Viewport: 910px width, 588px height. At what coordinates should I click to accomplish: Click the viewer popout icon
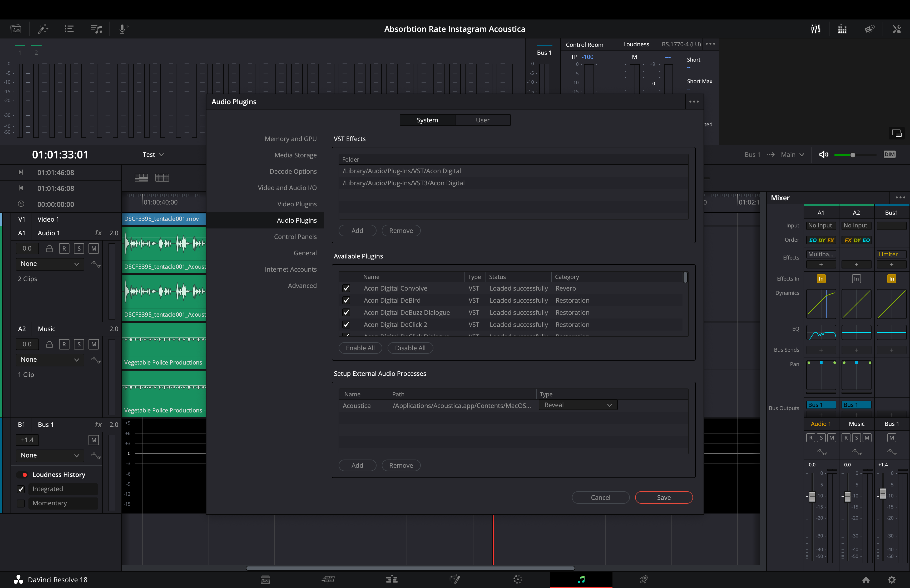click(897, 133)
